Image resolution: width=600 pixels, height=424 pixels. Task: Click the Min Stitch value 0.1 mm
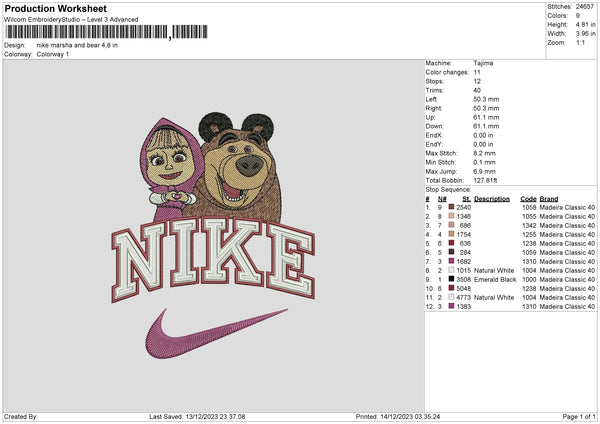click(x=484, y=162)
